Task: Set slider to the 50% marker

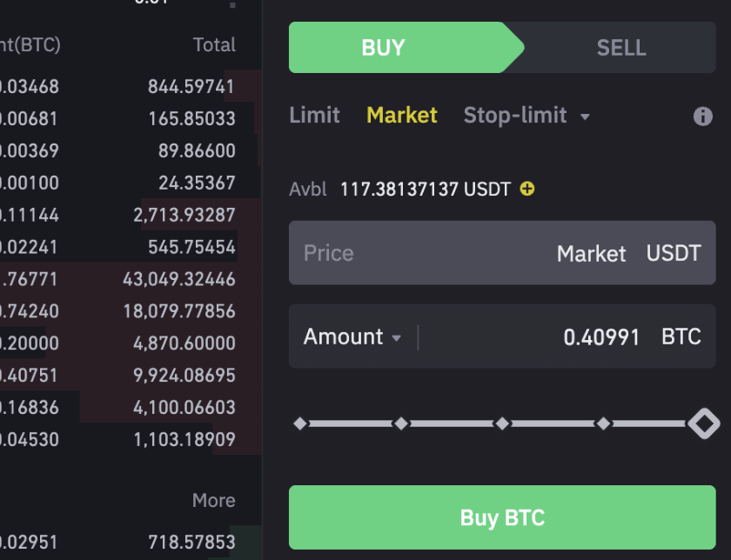Action: (502, 424)
